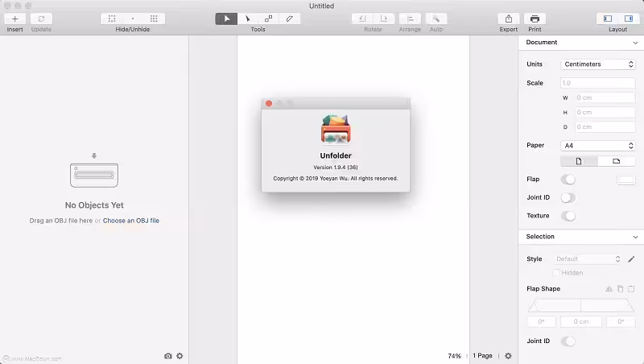
Task: Select the filled arrow selection tool
Action: coord(226,19)
